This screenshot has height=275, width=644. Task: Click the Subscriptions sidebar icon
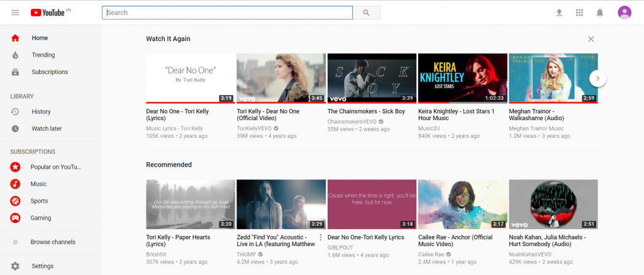(x=15, y=72)
